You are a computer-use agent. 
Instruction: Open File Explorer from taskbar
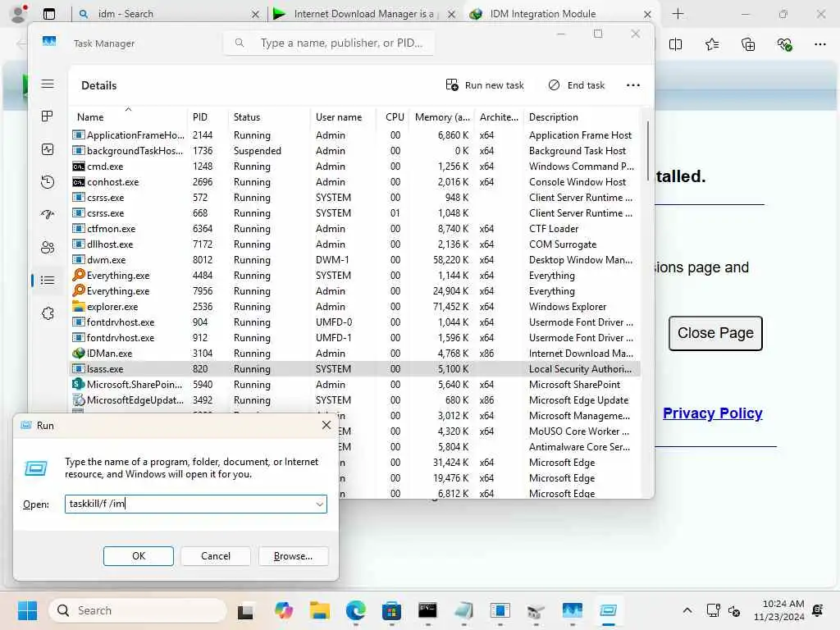click(x=320, y=610)
